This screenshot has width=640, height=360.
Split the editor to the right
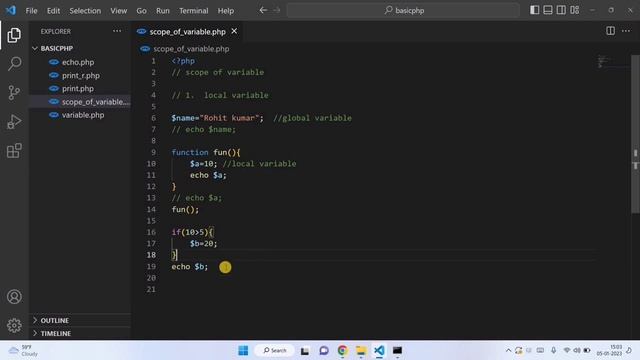(610, 31)
